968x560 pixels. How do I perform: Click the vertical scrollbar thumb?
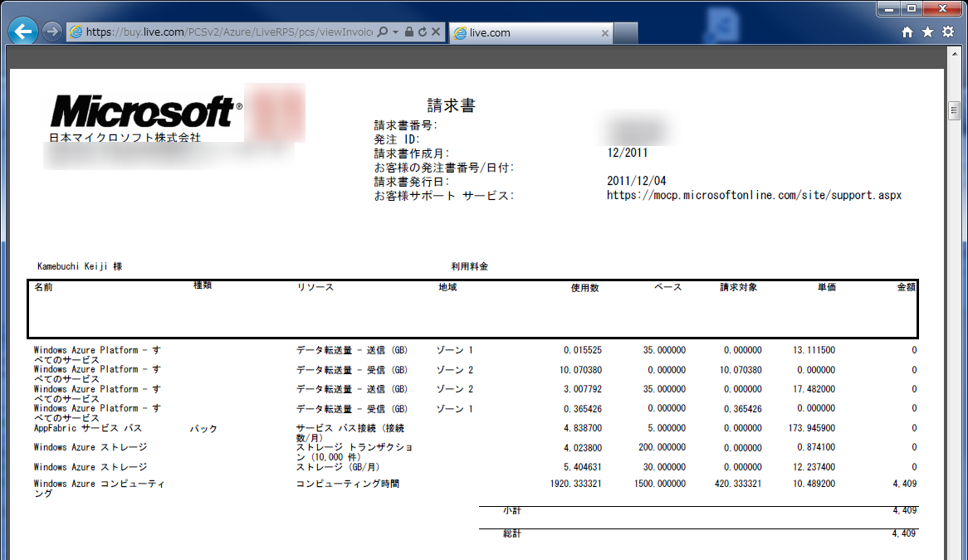[x=955, y=110]
